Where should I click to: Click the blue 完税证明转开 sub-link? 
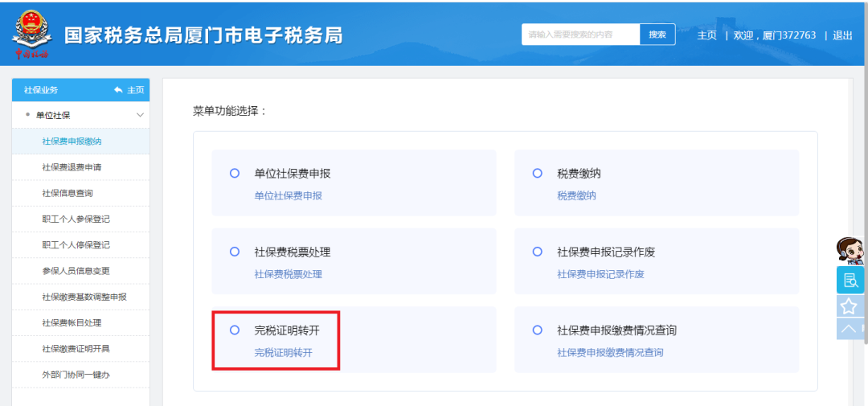point(283,353)
